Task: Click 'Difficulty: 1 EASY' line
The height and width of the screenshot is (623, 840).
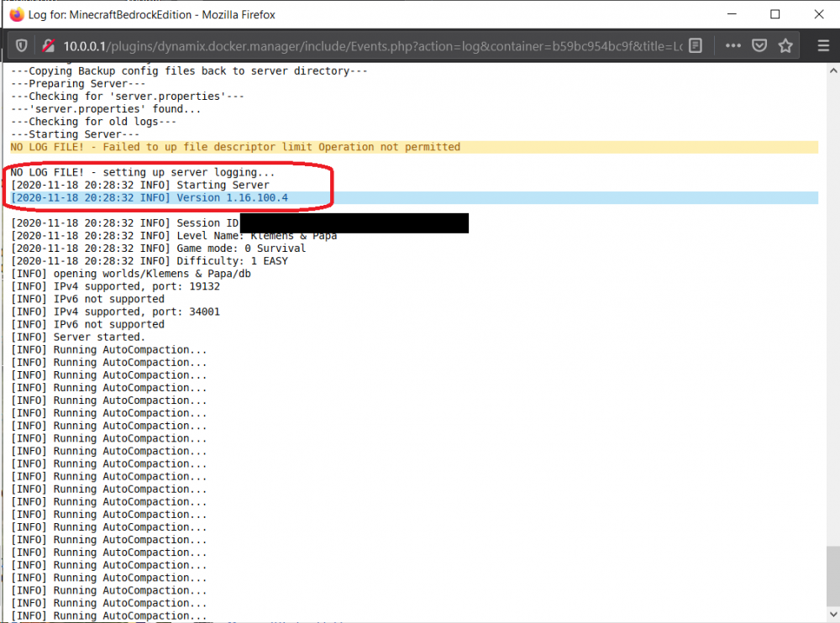Action: (x=149, y=261)
